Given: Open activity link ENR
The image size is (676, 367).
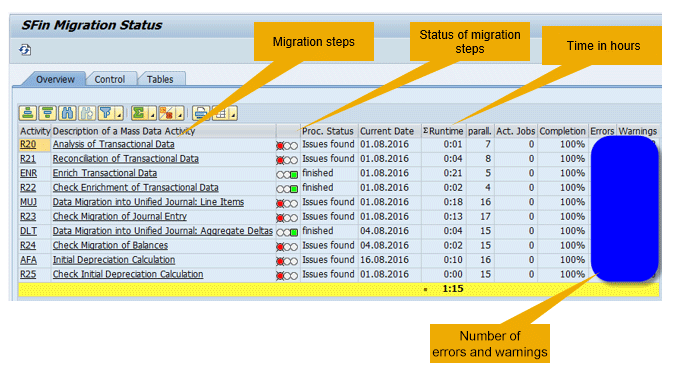Looking at the screenshot, I should [28, 173].
